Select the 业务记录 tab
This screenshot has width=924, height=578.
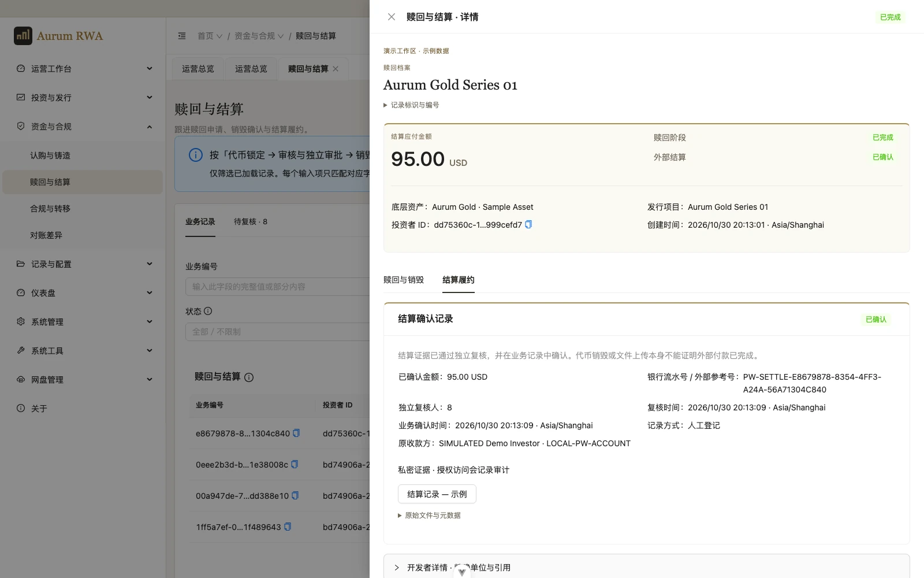coord(200,221)
